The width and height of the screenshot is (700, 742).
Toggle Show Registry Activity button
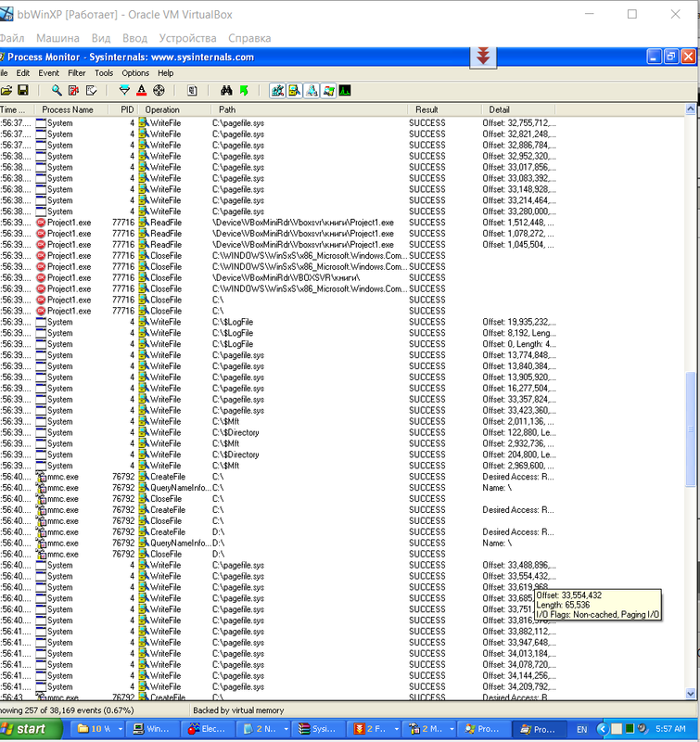pyautogui.click(x=277, y=90)
